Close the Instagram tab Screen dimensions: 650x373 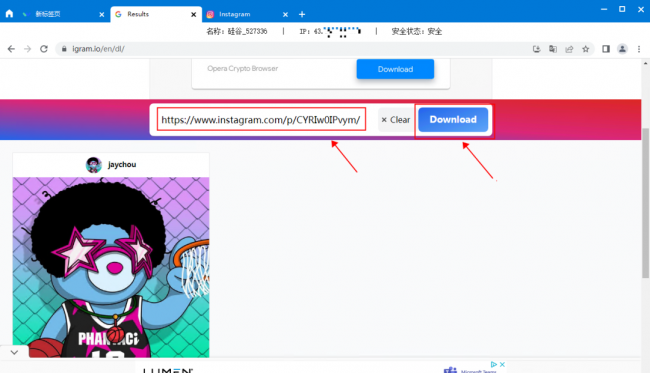[x=285, y=15]
